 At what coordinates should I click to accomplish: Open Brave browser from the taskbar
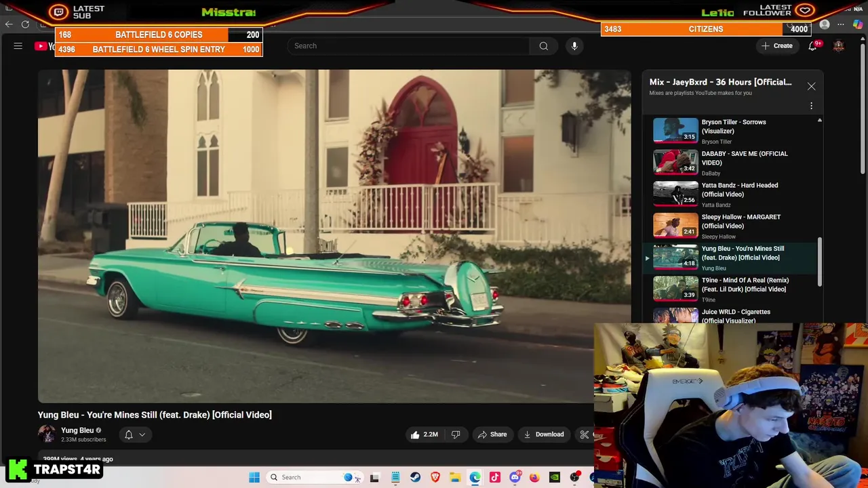point(435,477)
